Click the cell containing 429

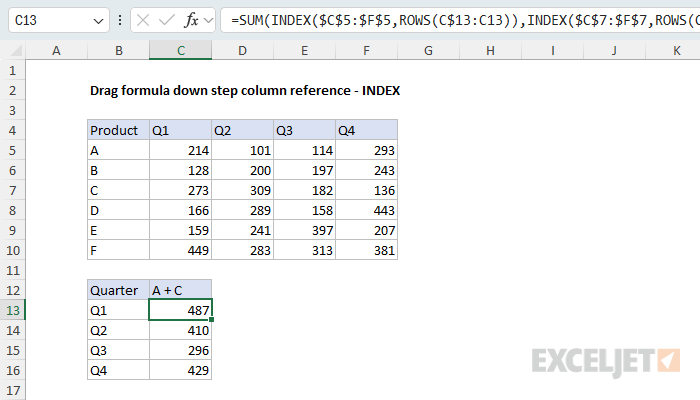[x=180, y=370]
